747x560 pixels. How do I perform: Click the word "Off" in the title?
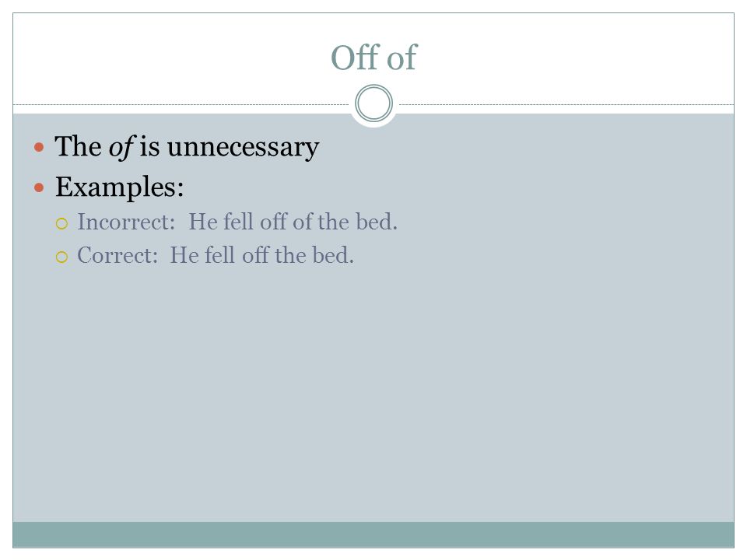coord(355,58)
